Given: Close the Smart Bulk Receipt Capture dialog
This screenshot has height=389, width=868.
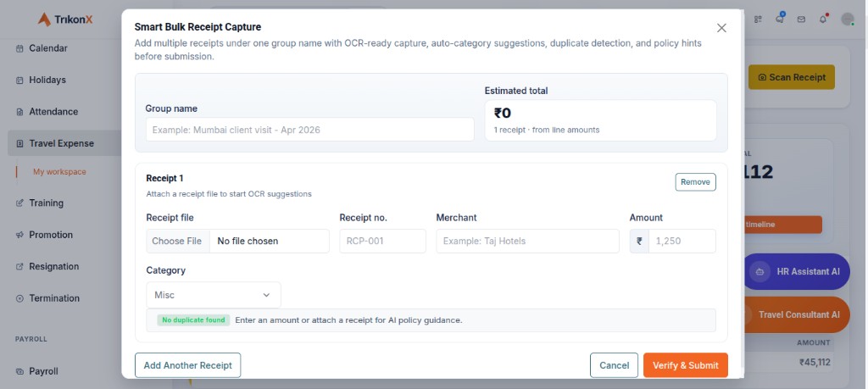Looking at the screenshot, I should click(721, 28).
